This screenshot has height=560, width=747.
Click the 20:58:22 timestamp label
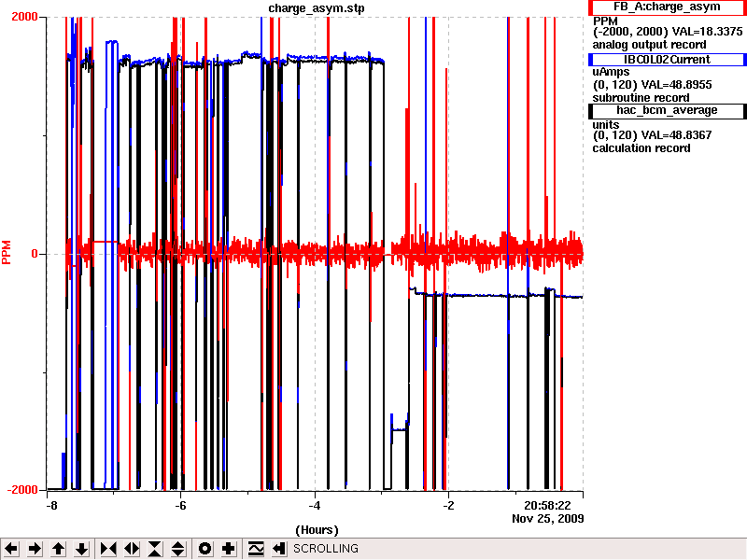547,505
